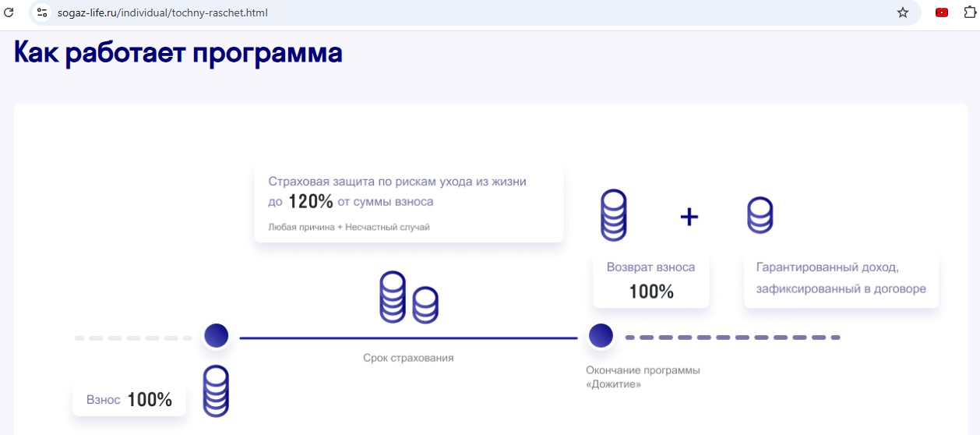Open site information icon beside the URL
Screen dimensions: 980x435
point(43,12)
